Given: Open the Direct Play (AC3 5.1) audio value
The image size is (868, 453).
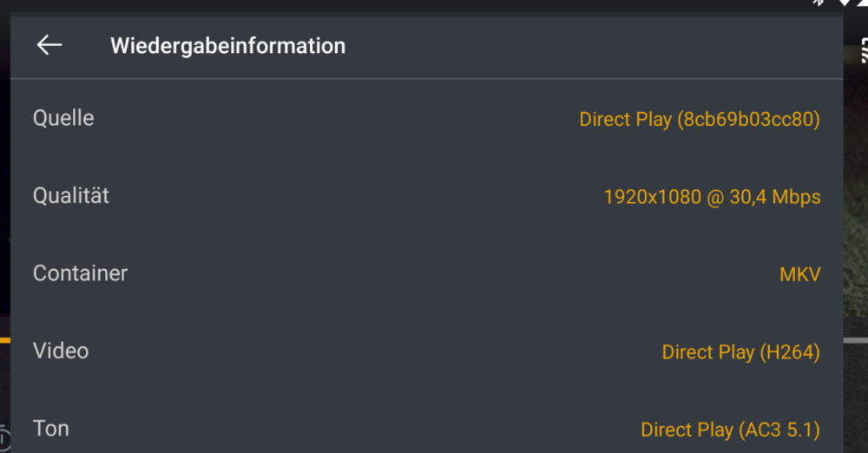Looking at the screenshot, I should tap(730, 430).
